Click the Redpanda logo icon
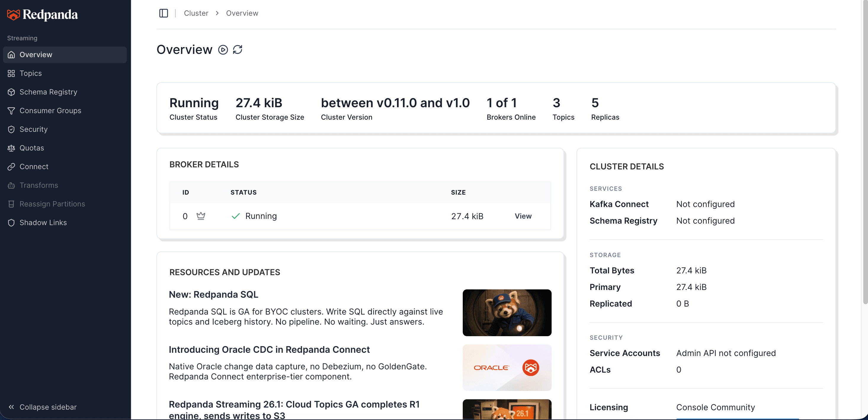The height and width of the screenshot is (420, 868). [13, 15]
